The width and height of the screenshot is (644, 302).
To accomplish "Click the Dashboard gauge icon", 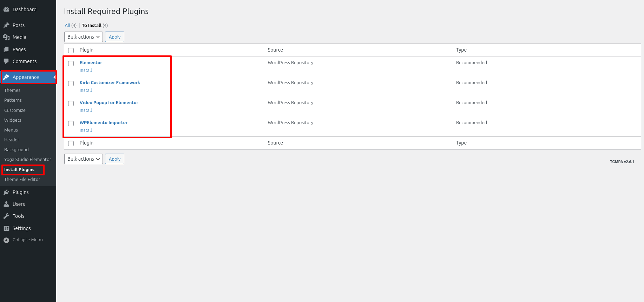I will click(6, 9).
